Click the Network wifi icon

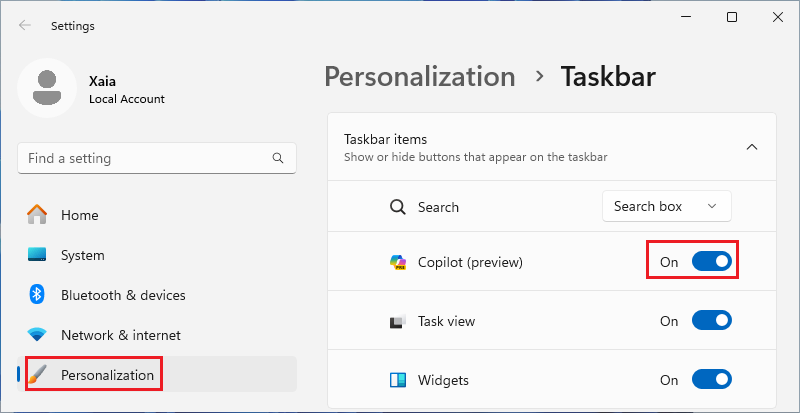coord(37,335)
